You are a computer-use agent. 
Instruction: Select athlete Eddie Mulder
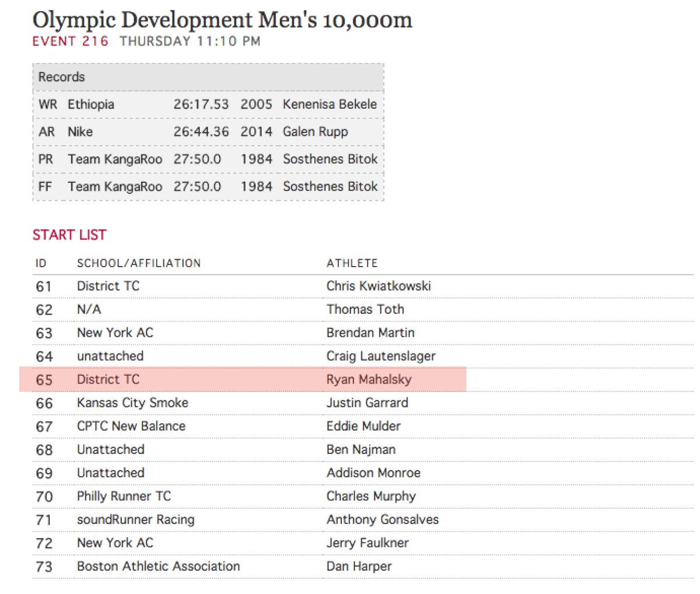(x=363, y=426)
